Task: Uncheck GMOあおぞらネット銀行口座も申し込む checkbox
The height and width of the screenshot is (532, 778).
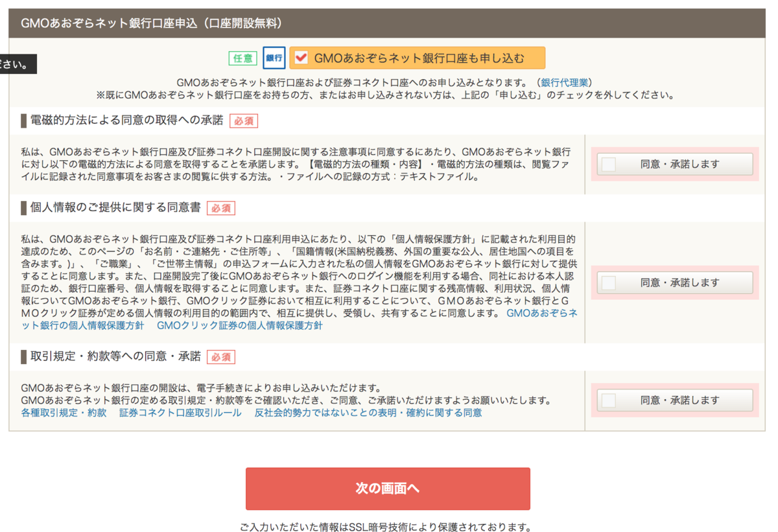Action: pyautogui.click(x=301, y=58)
